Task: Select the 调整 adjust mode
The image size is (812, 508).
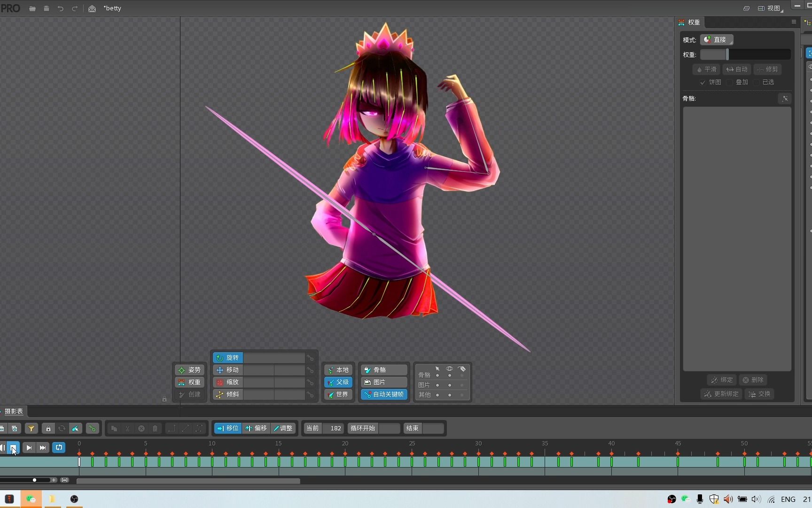Action: pos(283,428)
